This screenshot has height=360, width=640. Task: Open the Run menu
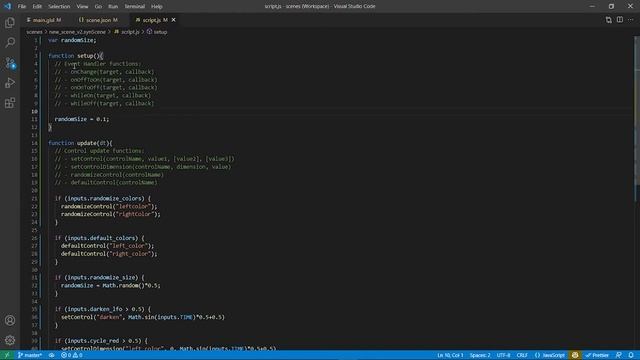(x=113, y=7)
